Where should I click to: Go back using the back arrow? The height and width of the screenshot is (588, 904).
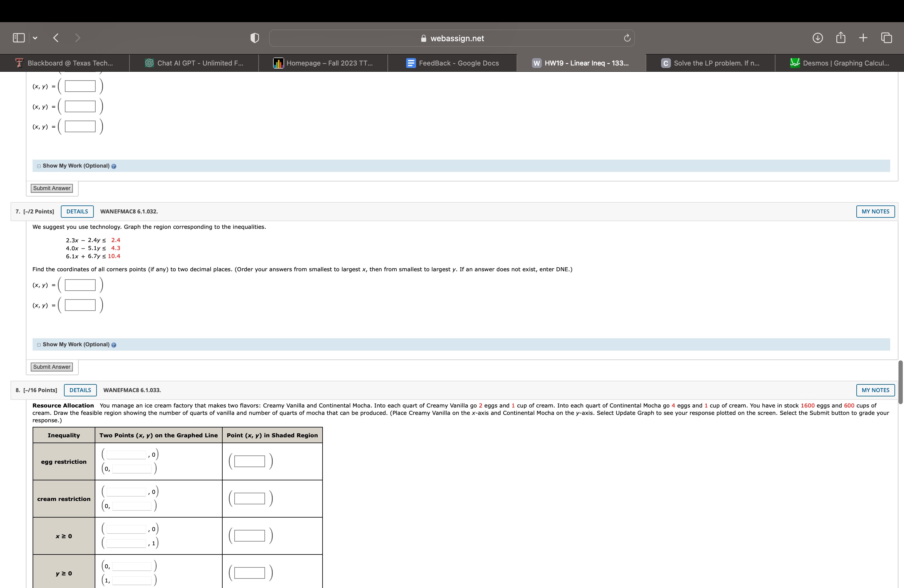56,38
